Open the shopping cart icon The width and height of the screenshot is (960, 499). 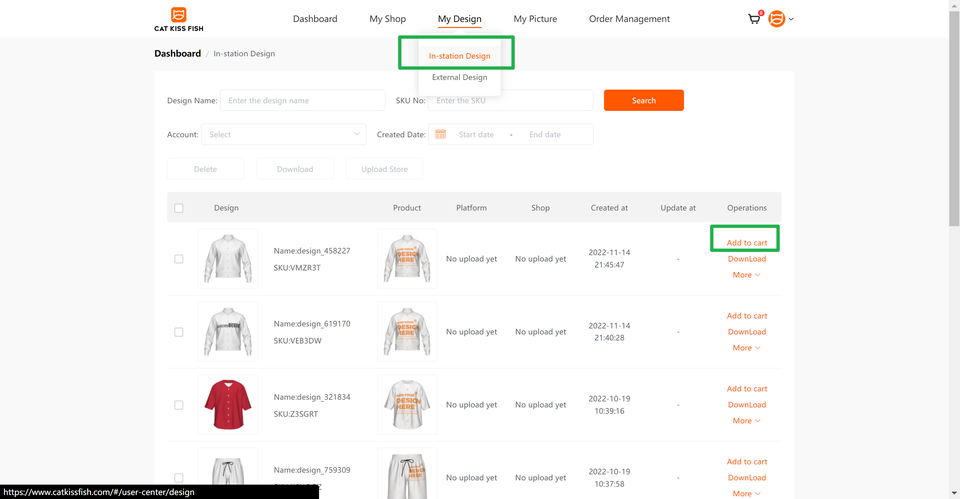click(754, 19)
